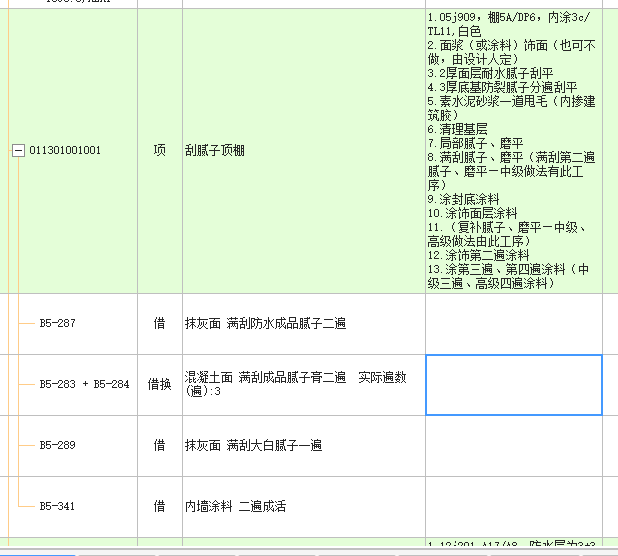Click the 借 cell for B5-287
This screenshot has width=618, height=556.
[x=160, y=324]
